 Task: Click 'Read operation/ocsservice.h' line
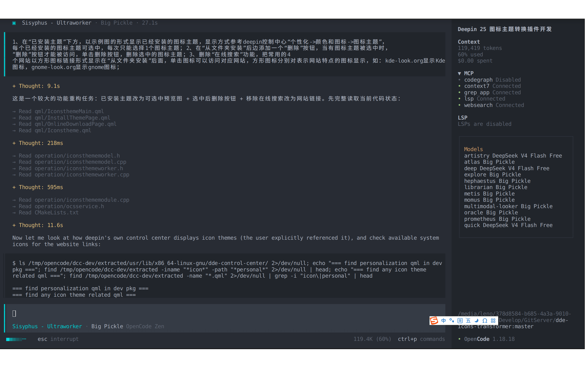[58, 206]
